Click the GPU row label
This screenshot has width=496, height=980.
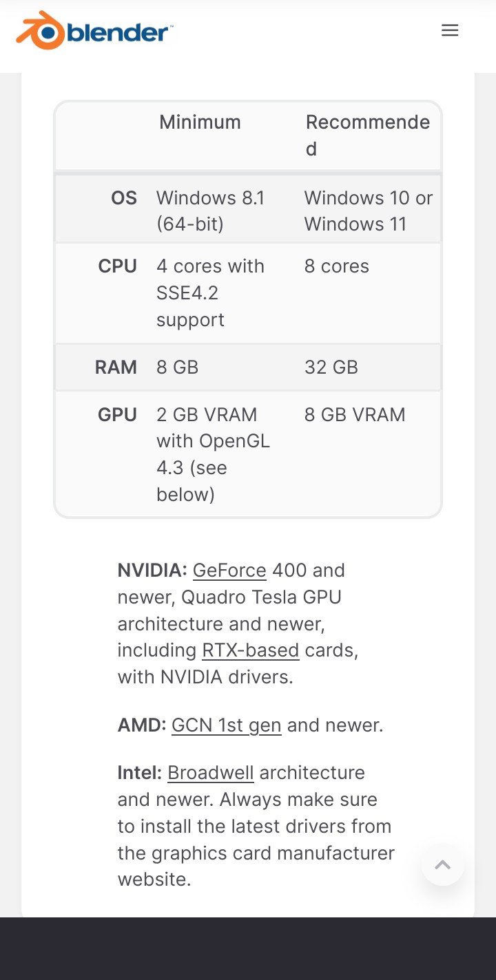tap(117, 415)
